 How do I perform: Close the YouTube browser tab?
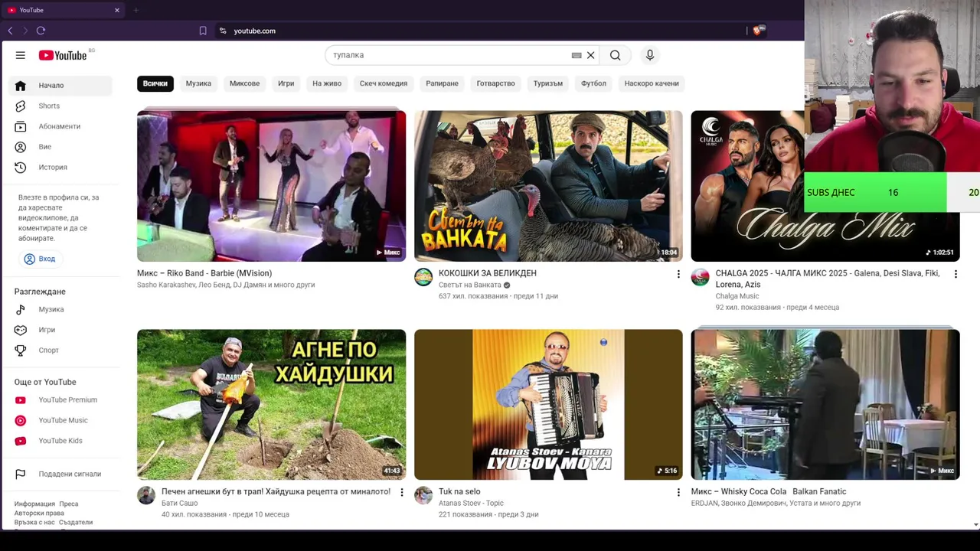(117, 10)
